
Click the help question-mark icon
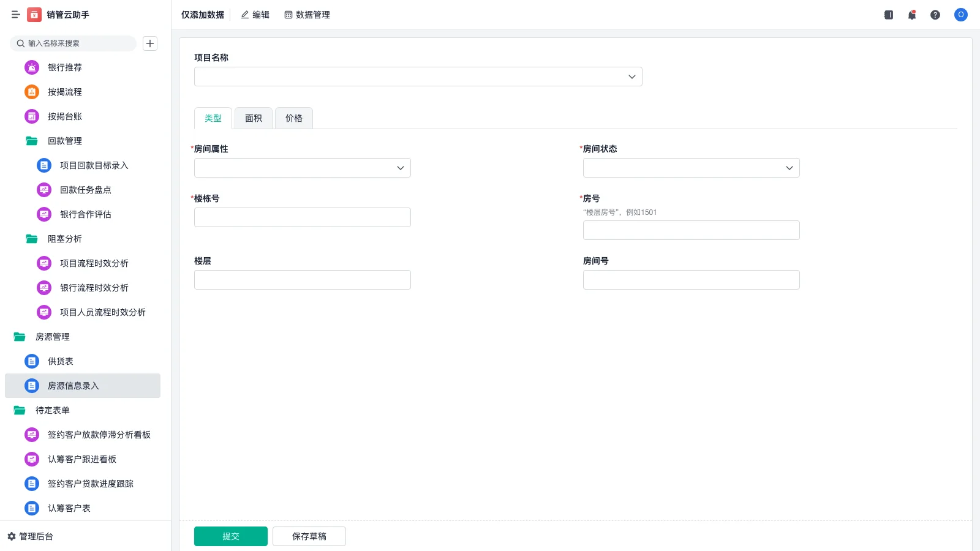click(935, 15)
